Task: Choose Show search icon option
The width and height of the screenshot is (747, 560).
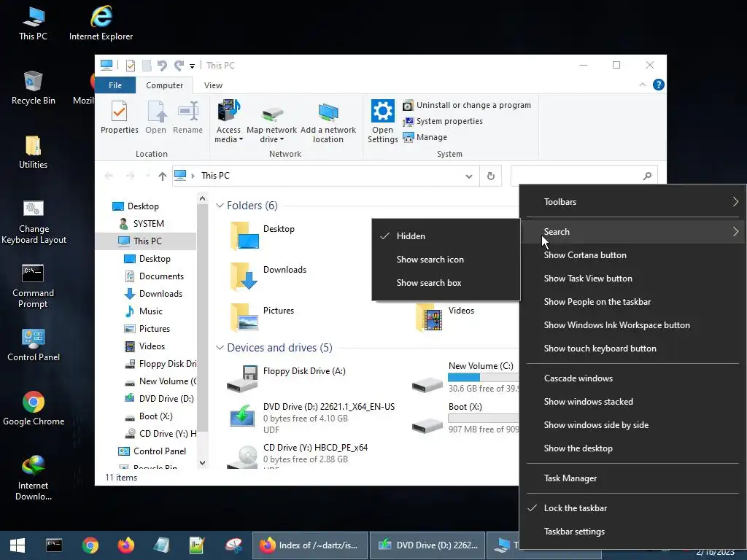Action: pyautogui.click(x=446, y=260)
